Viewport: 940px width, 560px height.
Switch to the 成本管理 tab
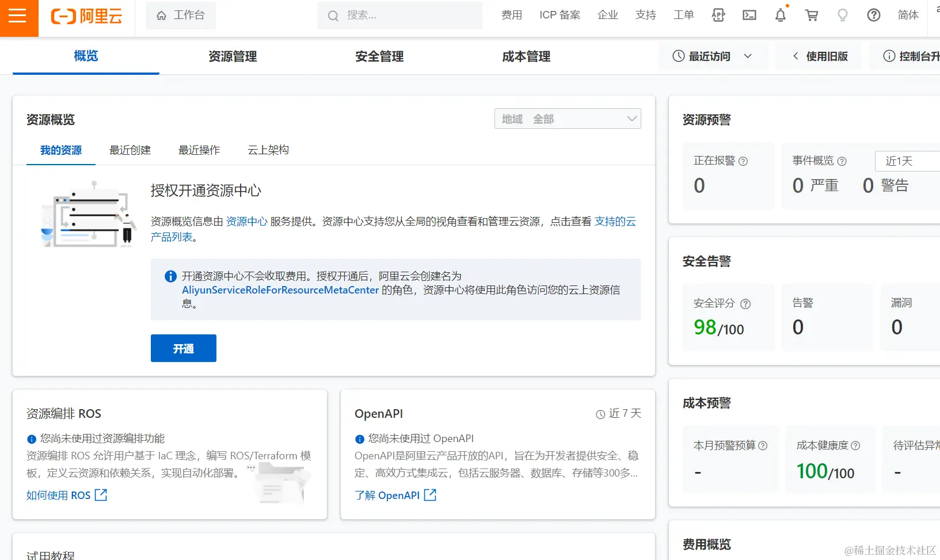[x=526, y=56]
